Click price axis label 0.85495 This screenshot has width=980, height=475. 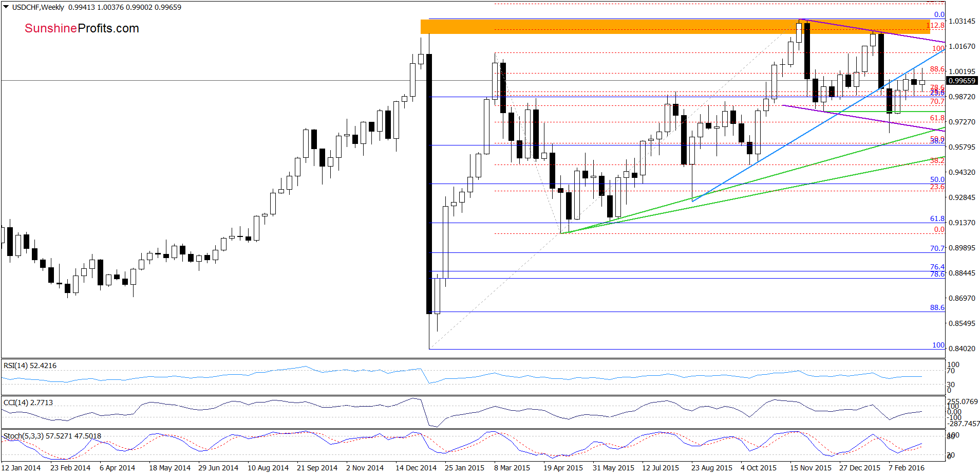[x=962, y=323]
